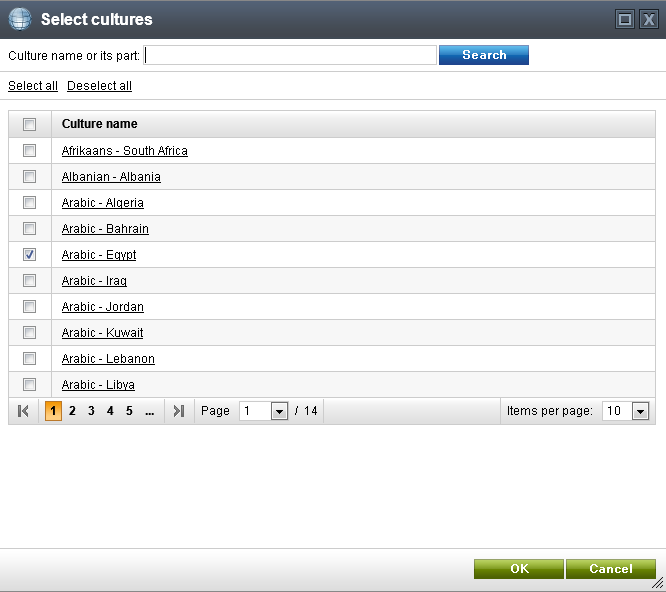This screenshot has height=592, width=666.
Task: Open Arabic - Libya link
Action: 98,385
